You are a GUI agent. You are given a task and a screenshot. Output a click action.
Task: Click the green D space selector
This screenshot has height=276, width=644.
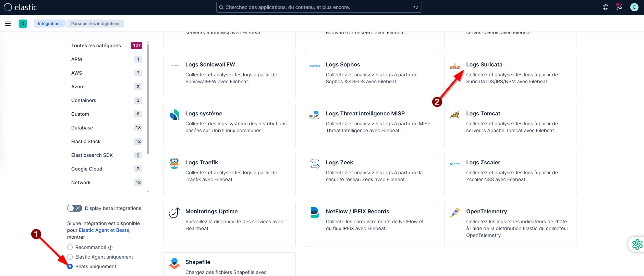(x=23, y=24)
